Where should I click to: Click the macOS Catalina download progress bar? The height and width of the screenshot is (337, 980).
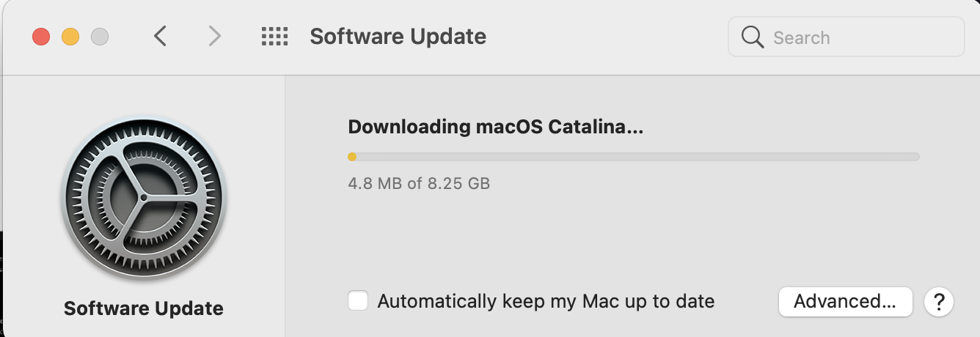(x=634, y=156)
